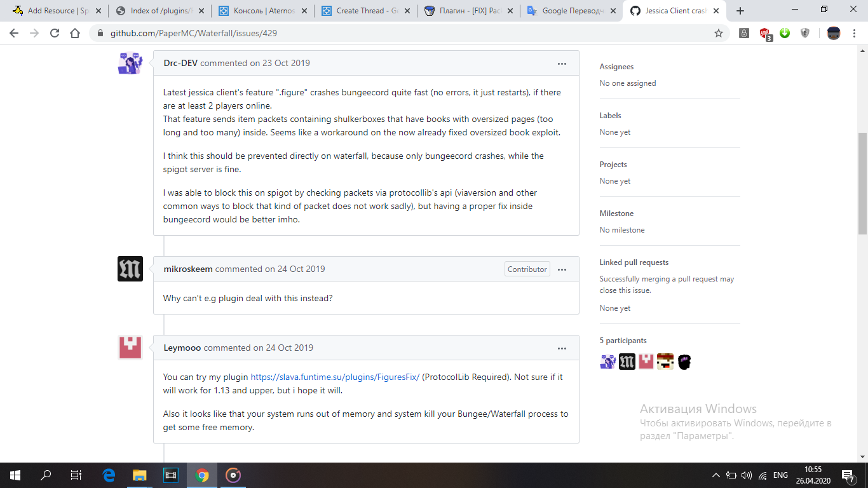Open mikroskeem's 'on 24 Oct 2019' timestamp
Image resolution: width=868 pixels, height=488 pixels.
click(x=295, y=269)
